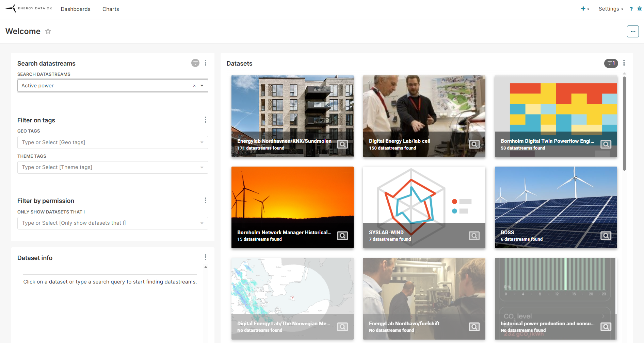The image size is (644, 343).
Task: Open the Only show datasets that I dropdown
Action: click(x=202, y=223)
